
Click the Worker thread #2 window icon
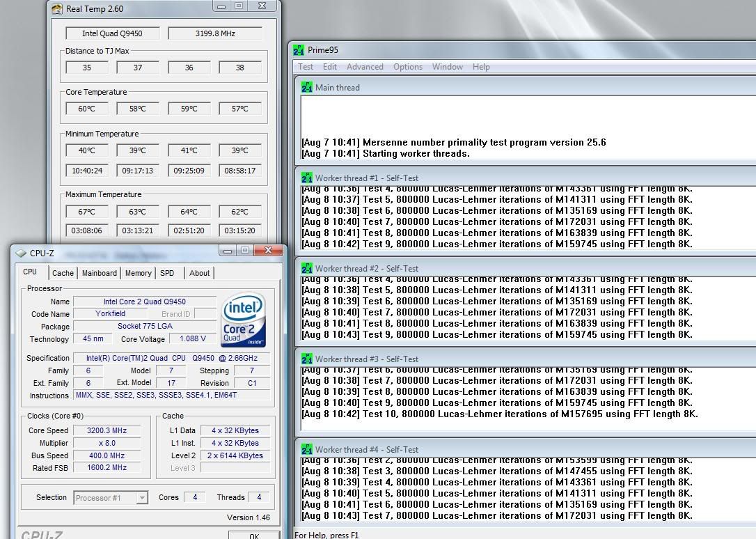(x=306, y=269)
